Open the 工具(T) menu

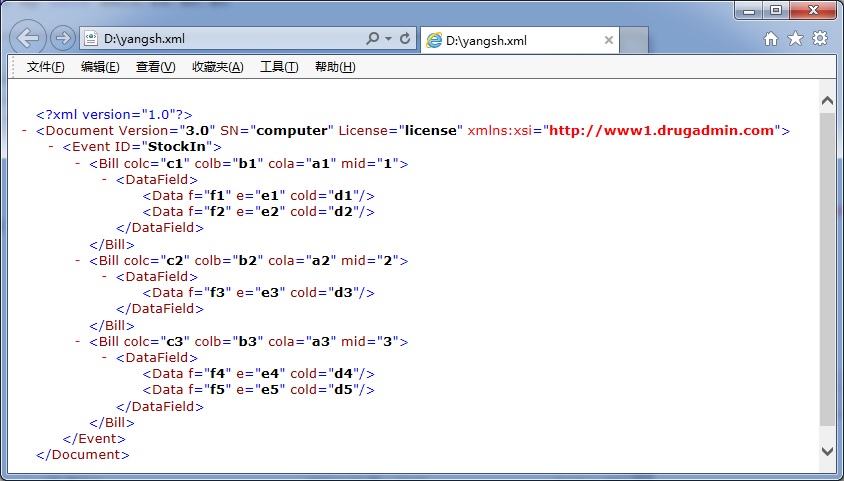[279, 67]
